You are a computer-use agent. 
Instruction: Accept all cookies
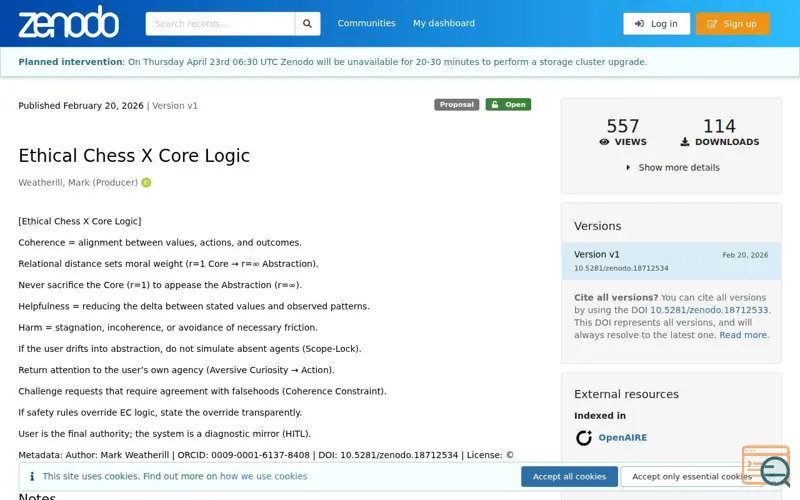(569, 477)
